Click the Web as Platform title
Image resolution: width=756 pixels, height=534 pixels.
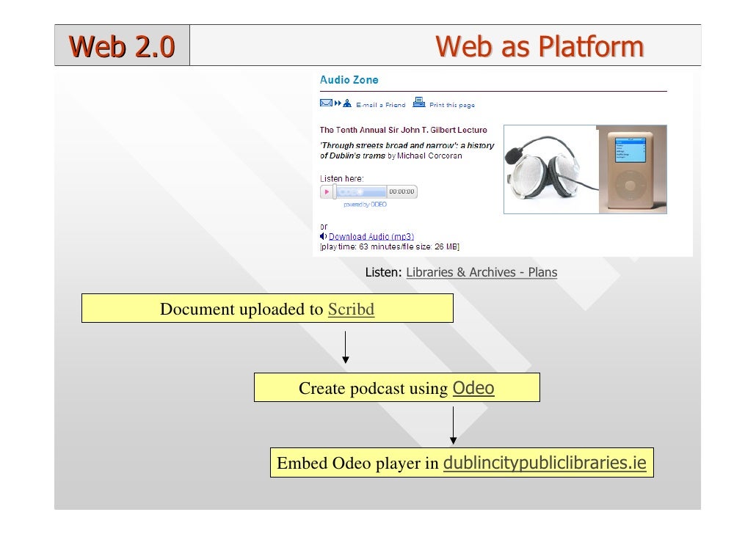pyautogui.click(x=539, y=46)
